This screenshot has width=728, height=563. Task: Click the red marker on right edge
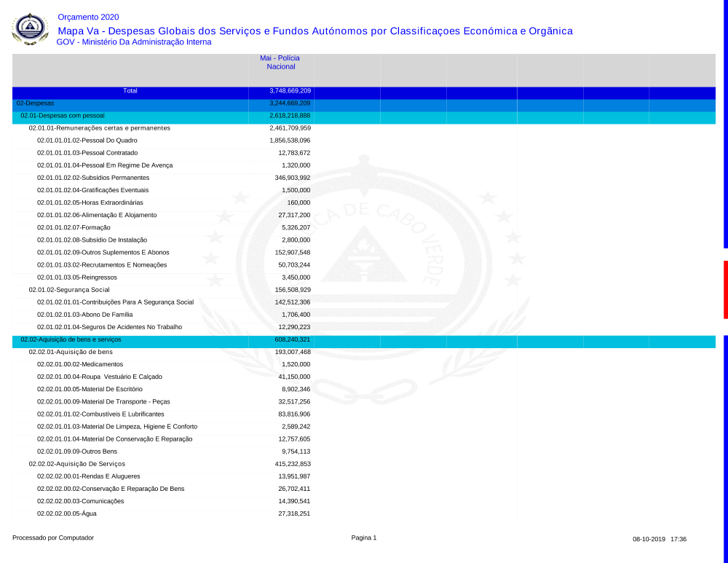pos(725,289)
